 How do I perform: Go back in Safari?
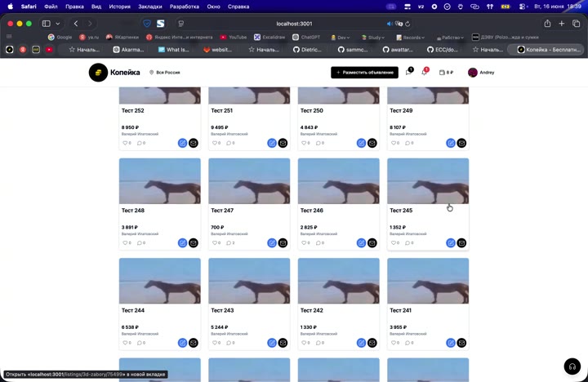[x=76, y=24]
